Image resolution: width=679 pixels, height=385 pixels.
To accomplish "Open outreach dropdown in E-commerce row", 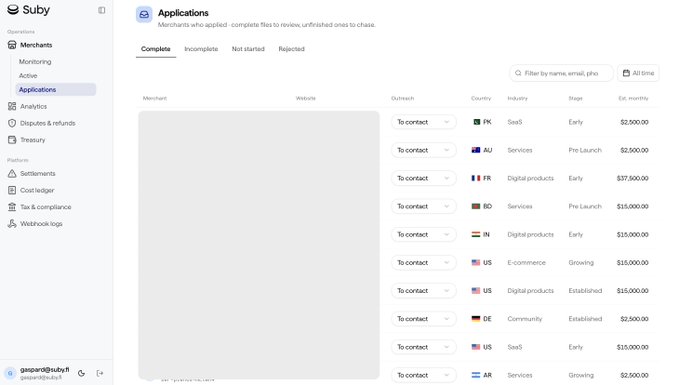I will pos(424,262).
